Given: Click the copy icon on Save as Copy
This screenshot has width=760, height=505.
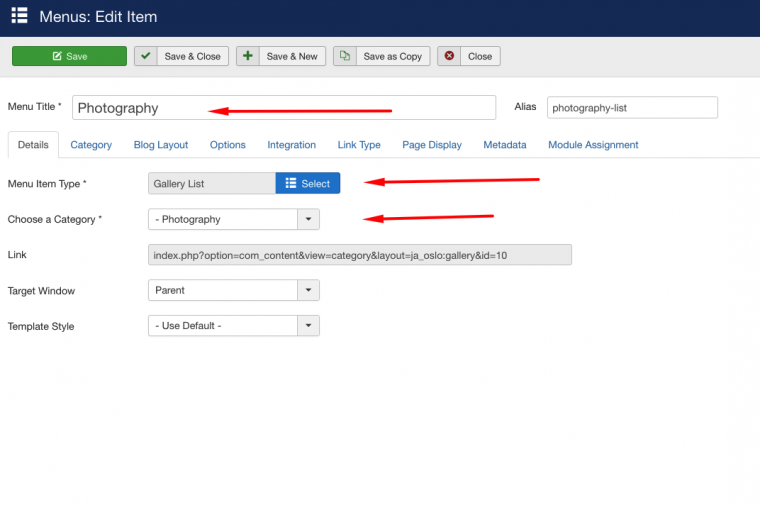Looking at the screenshot, I should [345, 56].
